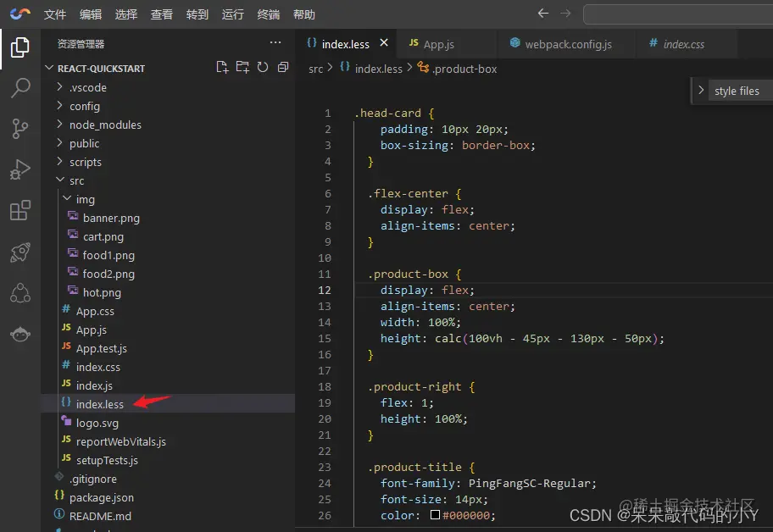Image resolution: width=773 pixels, height=532 pixels.
Task: Open explorer more actions ellipsis
Action: [x=275, y=43]
